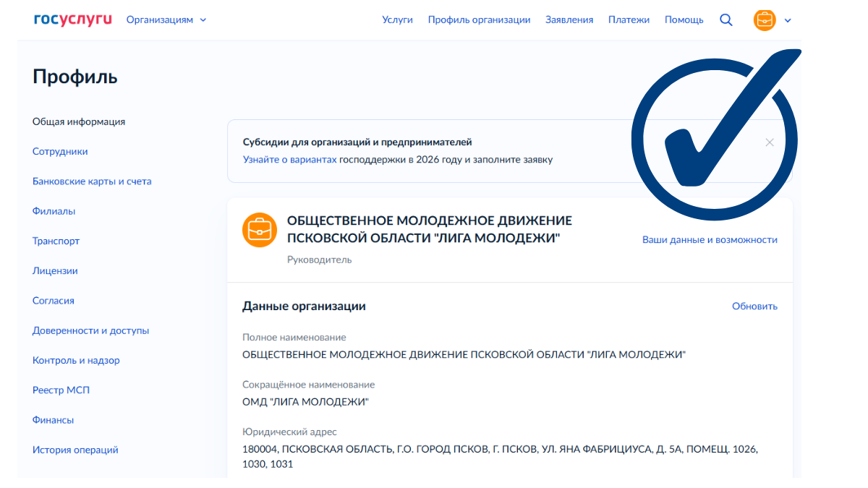Click the Профиль page heading

75,76
